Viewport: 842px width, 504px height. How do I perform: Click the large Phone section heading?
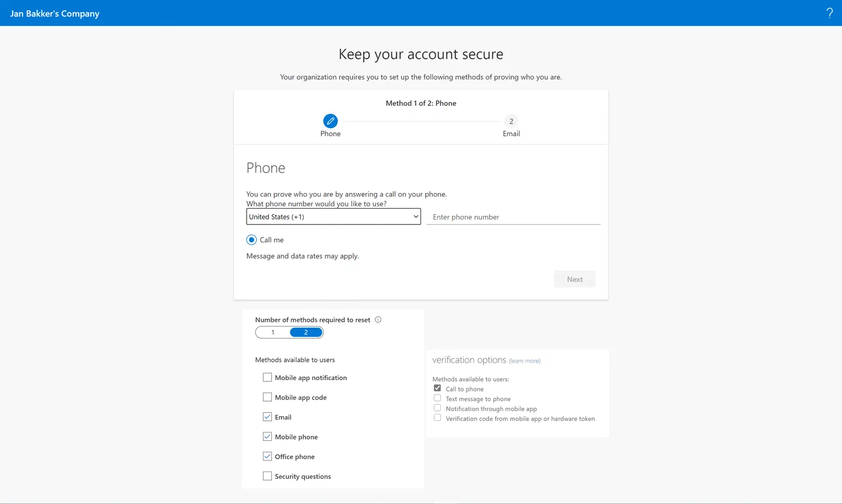tap(266, 168)
